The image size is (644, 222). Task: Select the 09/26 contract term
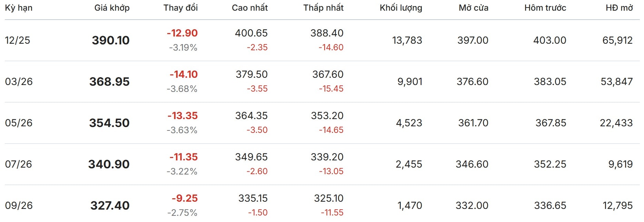coord(19,205)
